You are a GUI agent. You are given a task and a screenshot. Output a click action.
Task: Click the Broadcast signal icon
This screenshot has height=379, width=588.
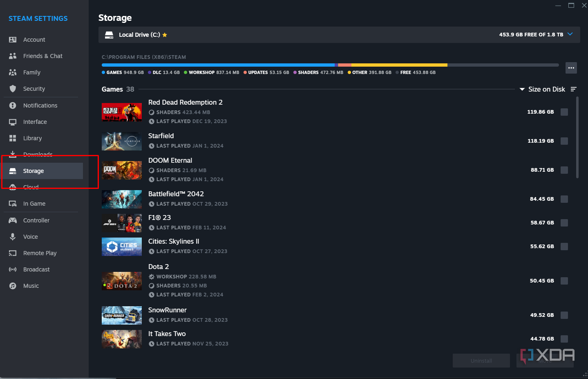(13, 269)
